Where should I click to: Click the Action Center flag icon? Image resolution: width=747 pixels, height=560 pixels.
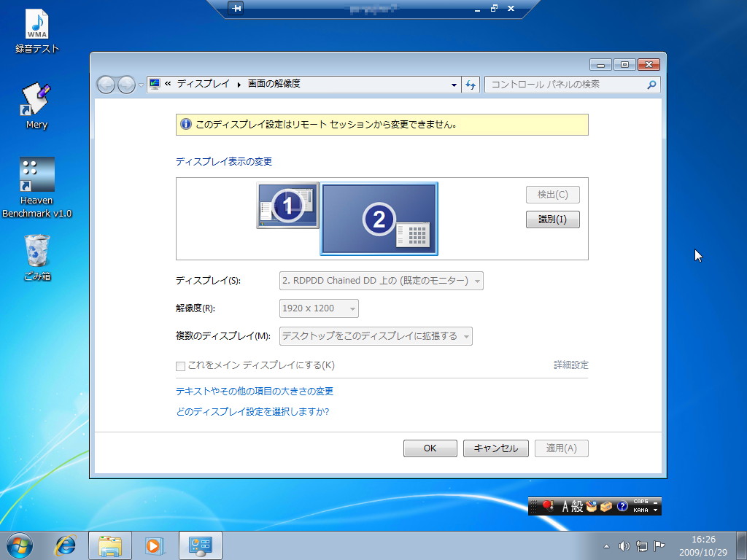(659, 546)
